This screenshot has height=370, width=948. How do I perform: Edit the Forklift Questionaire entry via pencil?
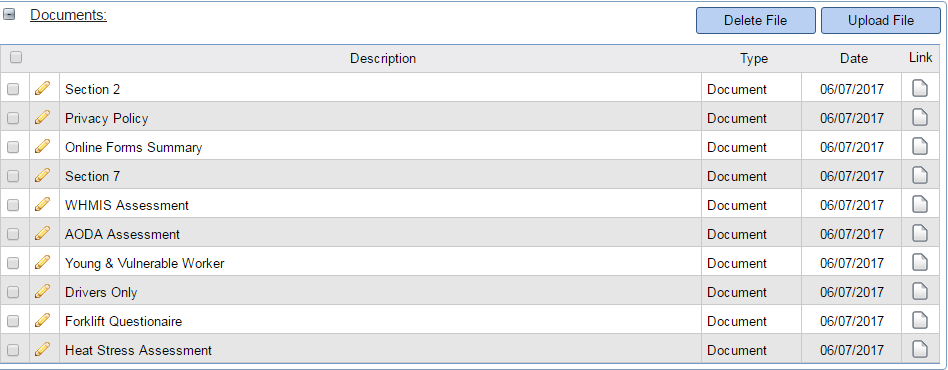coord(42,320)
